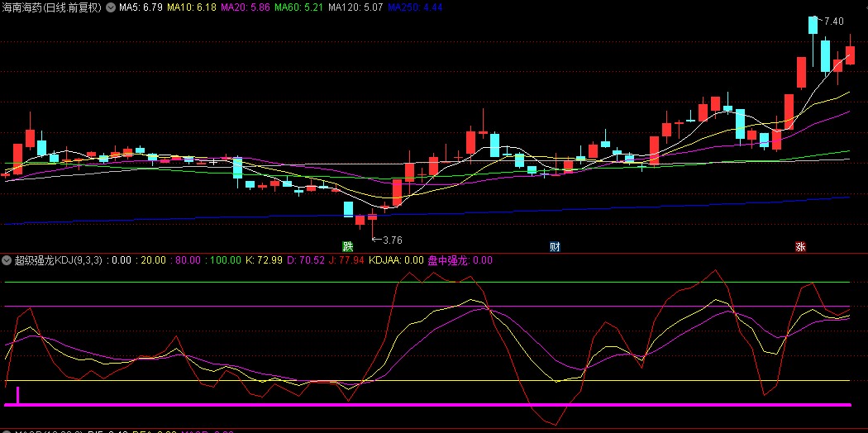Click the 3.76 low price annotation

391,240
